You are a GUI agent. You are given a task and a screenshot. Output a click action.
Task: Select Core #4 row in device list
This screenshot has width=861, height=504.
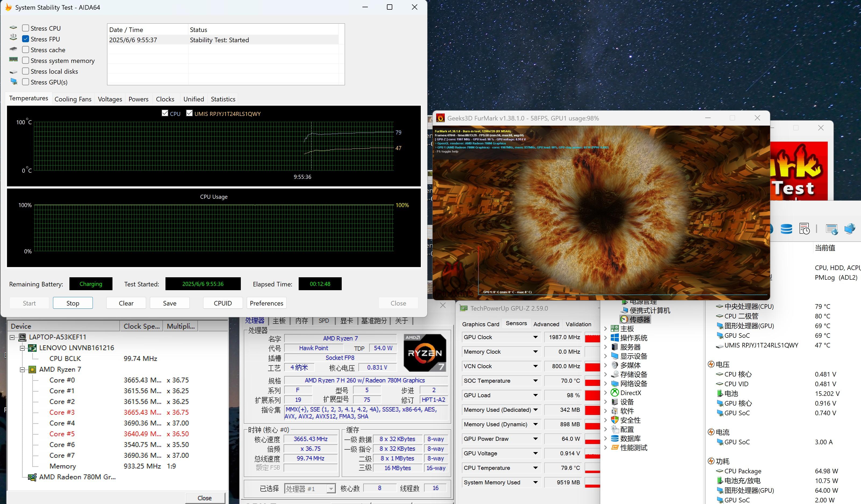pos(62,423)
